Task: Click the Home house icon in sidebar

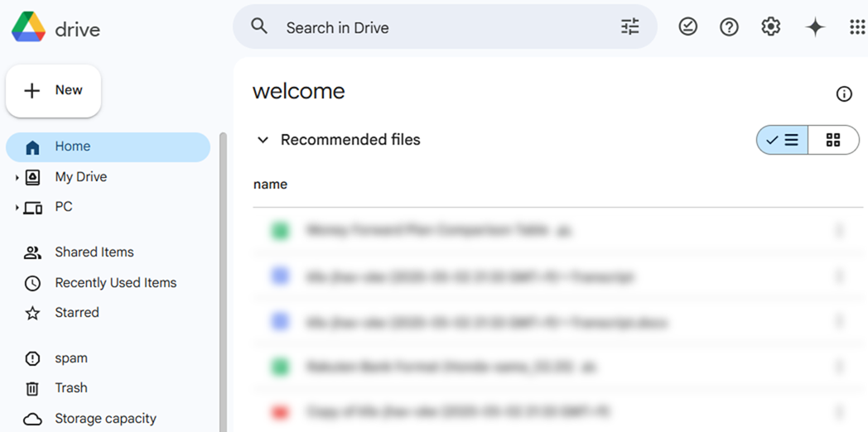Action: tap(32, 147)
